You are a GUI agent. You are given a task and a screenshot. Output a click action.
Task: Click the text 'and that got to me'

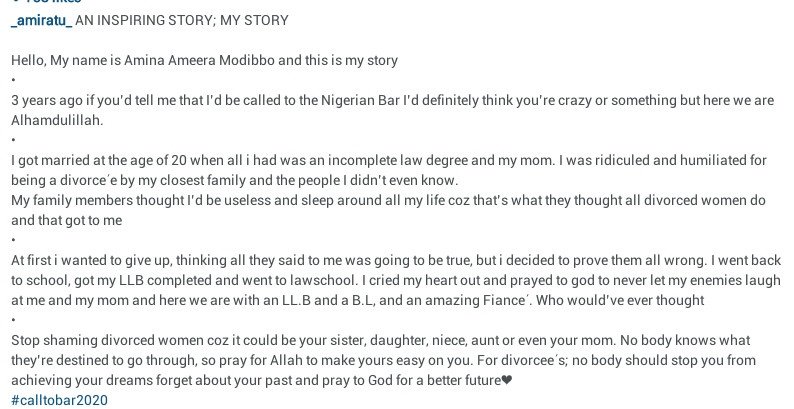(66, 221)
